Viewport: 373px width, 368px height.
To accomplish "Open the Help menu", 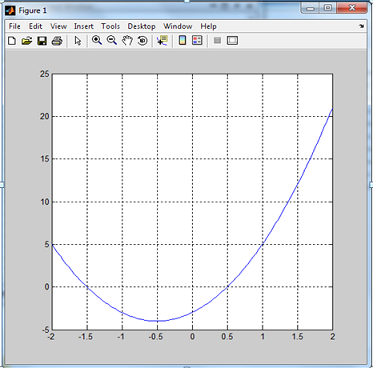I will (x=208, y=26).
